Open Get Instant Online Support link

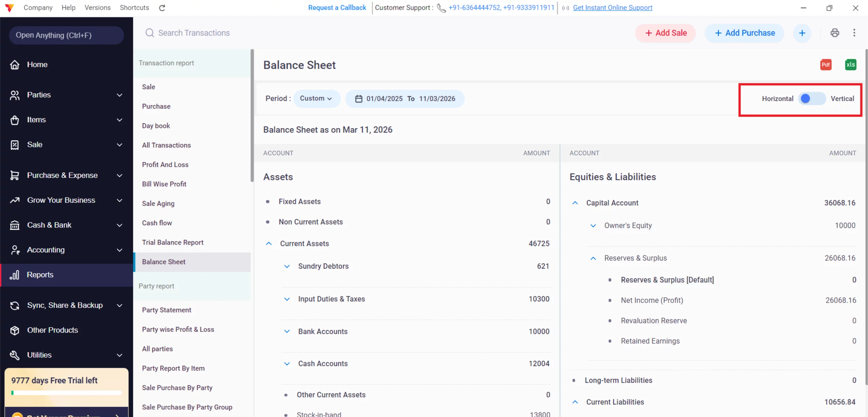[x=612, y=7]
